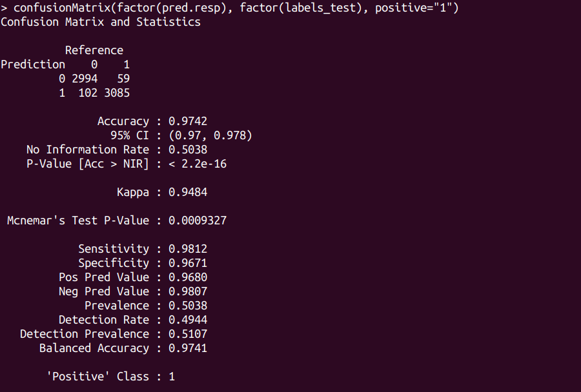This screenshot has width=581, height=392.
Task: Click the confusionMatrix command line
Action: (232, 8)
